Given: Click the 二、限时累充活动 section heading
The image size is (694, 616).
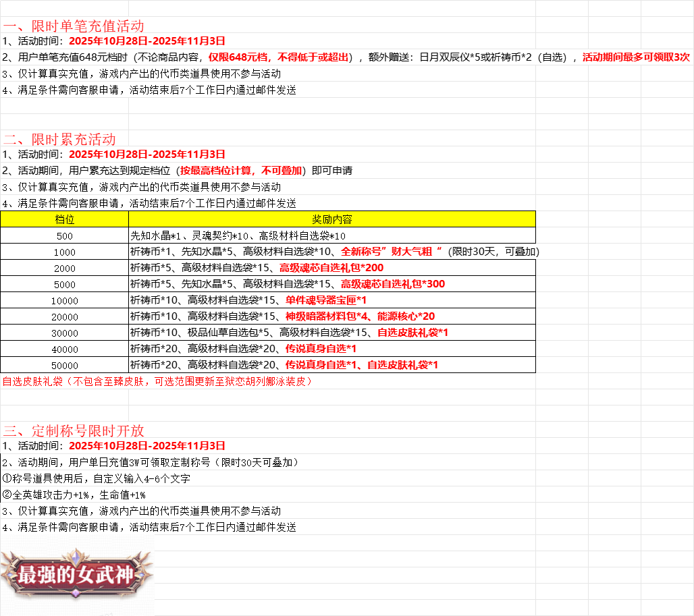Looking at the screenshot, I should [x=59, y=139].
